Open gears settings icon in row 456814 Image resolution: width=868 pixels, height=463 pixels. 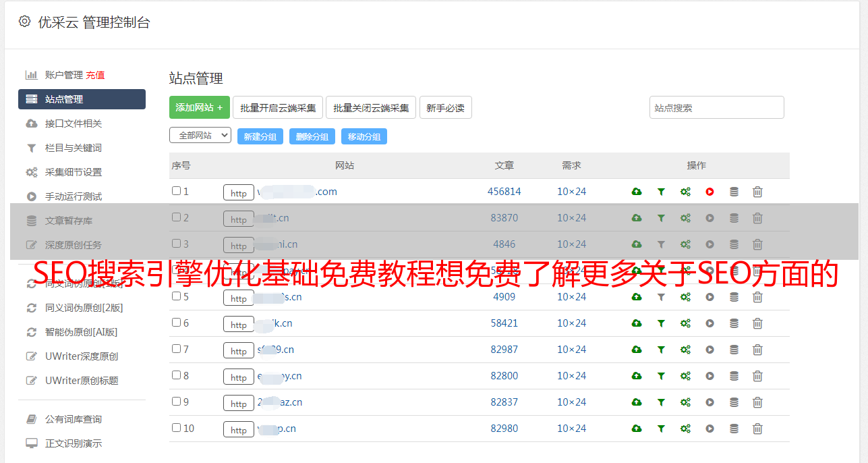pos(685,192)
